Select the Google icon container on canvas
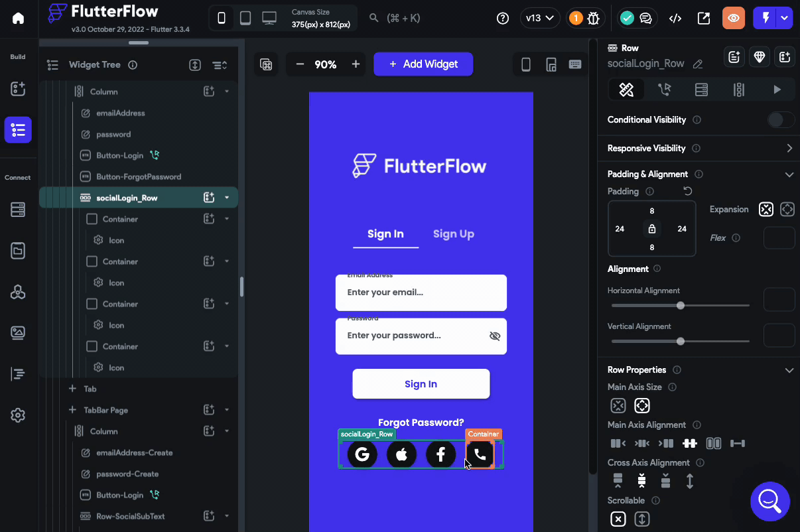This screenshot has height=532, width=800. click(362, 454)
